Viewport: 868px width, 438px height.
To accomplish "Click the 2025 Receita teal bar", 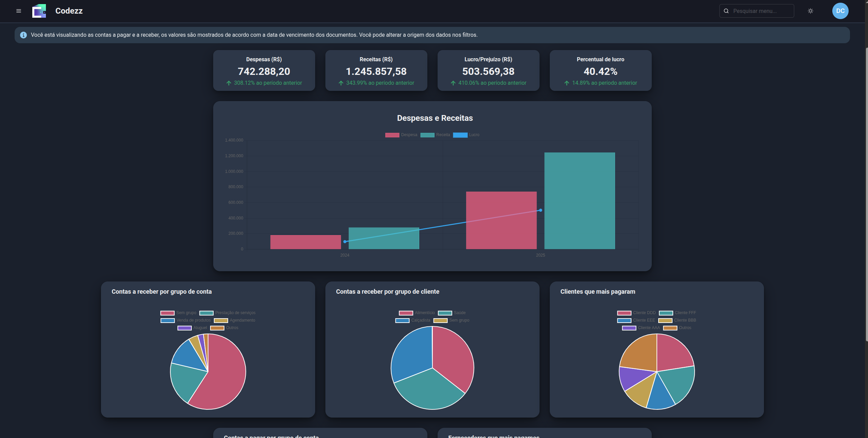I will tap(579, 201).
